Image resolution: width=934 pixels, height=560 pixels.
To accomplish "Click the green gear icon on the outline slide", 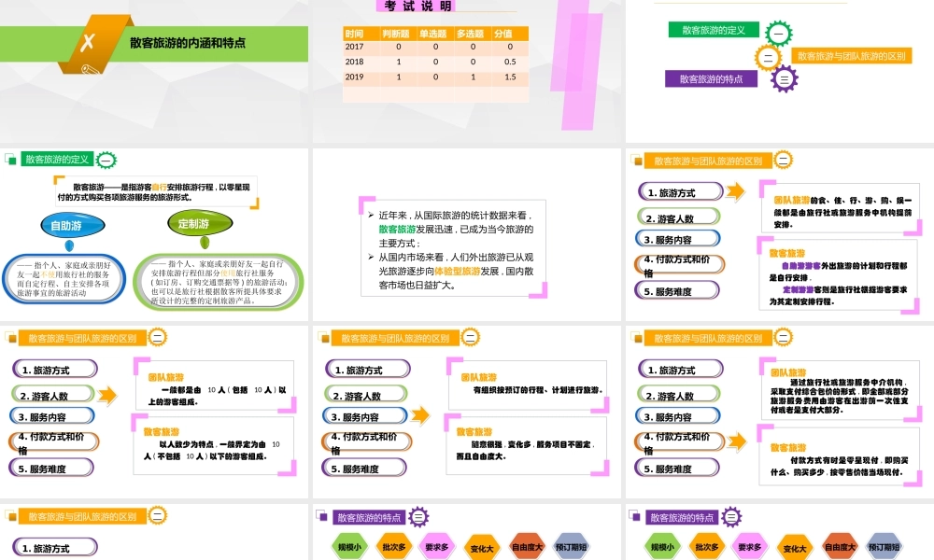I will 779,34.
